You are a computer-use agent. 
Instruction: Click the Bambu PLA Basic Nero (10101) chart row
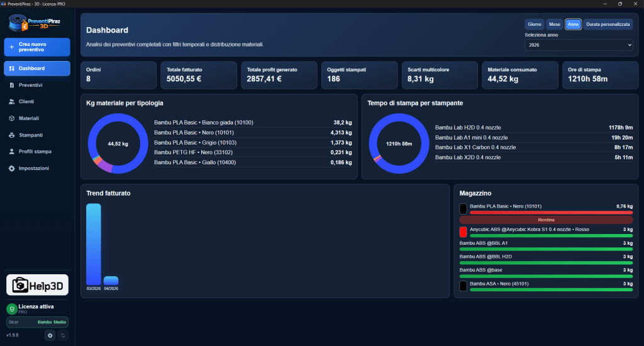tap(253, 133)
